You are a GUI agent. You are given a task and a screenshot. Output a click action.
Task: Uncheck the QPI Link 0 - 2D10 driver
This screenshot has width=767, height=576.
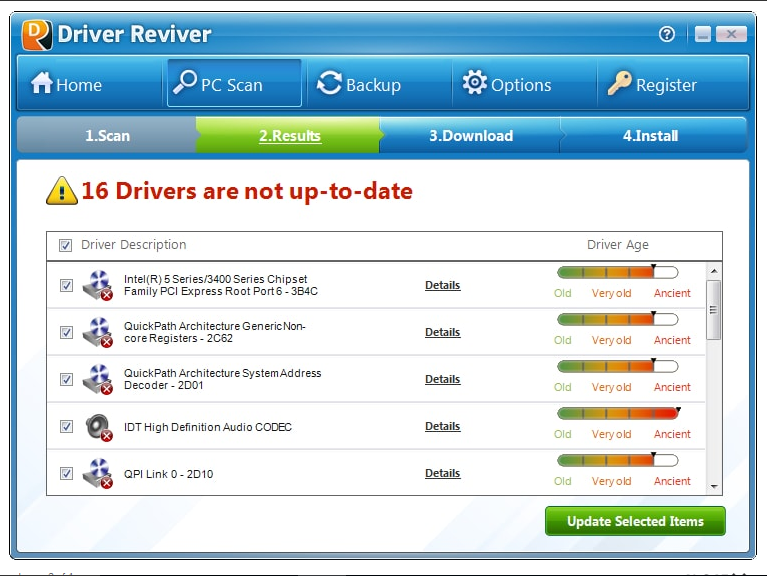[x=67, y=473]
